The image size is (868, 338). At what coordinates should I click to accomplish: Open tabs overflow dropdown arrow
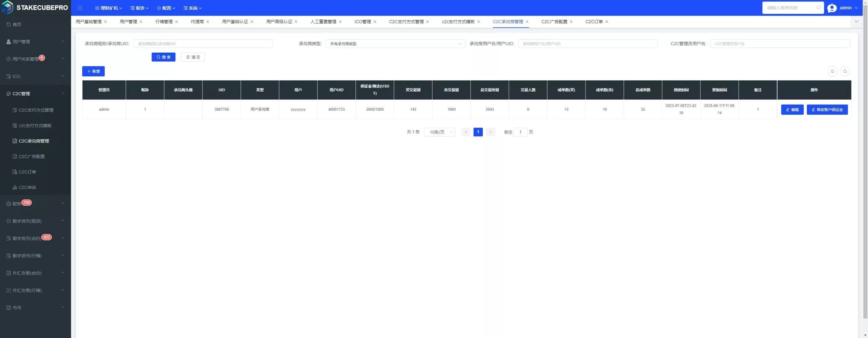(856, 22)
